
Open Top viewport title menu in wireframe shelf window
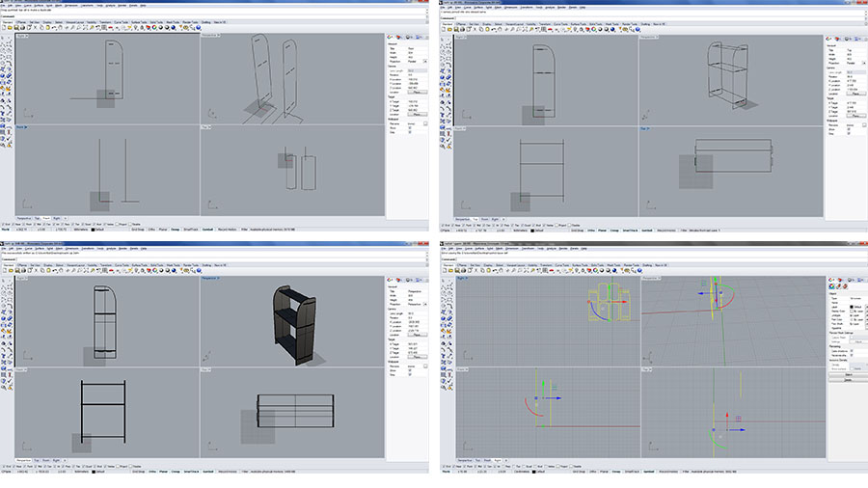(645, 128)
